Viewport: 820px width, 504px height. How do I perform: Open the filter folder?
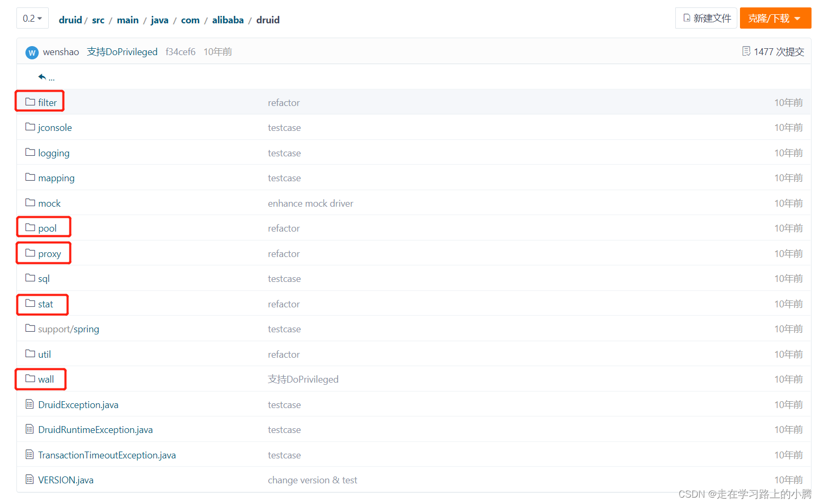pyautogui.click(x=47, y=103)
